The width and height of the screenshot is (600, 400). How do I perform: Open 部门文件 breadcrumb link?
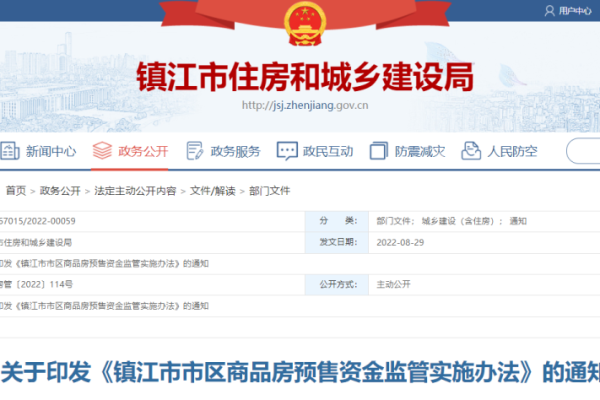269,191
